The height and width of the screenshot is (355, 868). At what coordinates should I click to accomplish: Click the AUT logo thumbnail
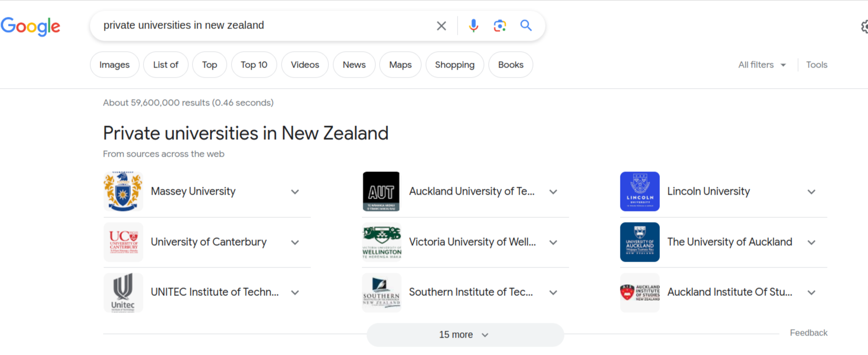382,191
